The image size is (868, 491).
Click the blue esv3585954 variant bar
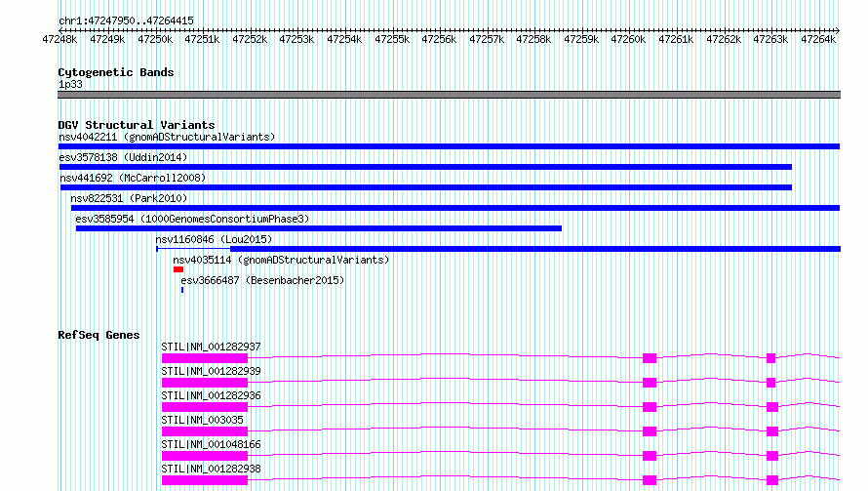tap(319, 228)
